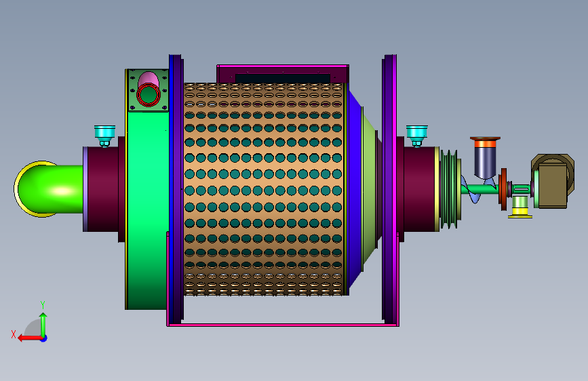Image resolution: width=588 pixels, height=381 pixels.
Task: Select the left cyan grease cup
Action: (104, 136)
